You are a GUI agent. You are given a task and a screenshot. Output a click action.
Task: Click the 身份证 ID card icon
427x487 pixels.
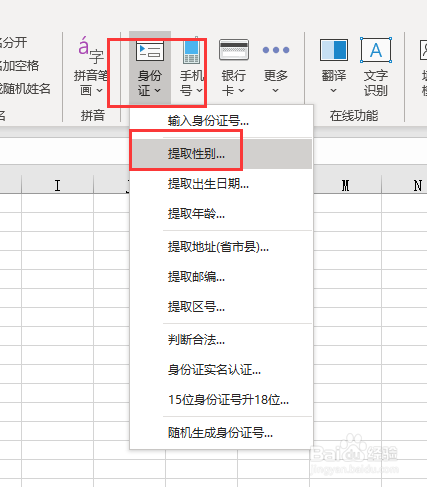150,50
